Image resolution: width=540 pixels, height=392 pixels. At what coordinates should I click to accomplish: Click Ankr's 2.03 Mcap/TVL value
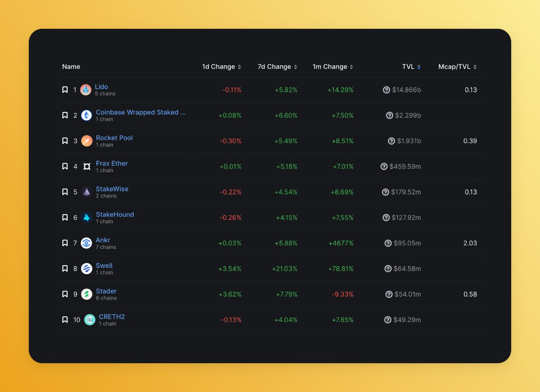tap(470, 243)
